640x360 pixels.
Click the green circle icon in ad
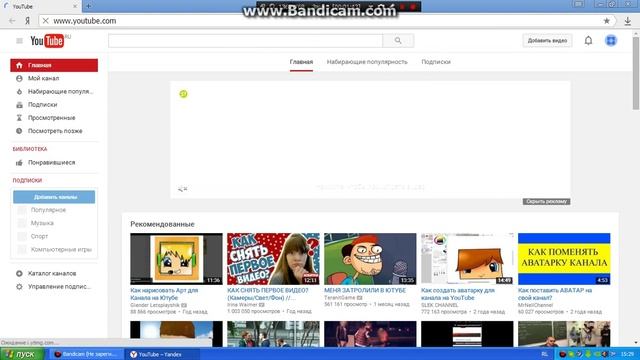click(x=183, y=94)
